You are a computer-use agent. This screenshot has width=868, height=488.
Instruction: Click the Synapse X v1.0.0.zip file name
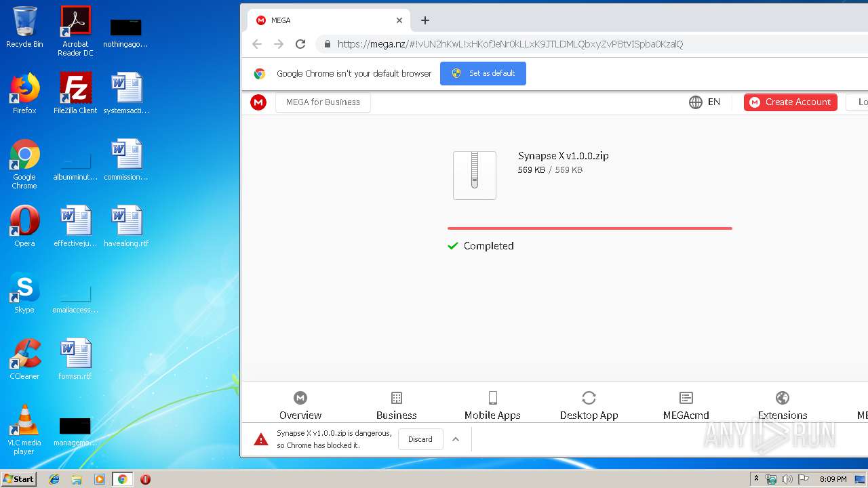click(x=564, y=156)
